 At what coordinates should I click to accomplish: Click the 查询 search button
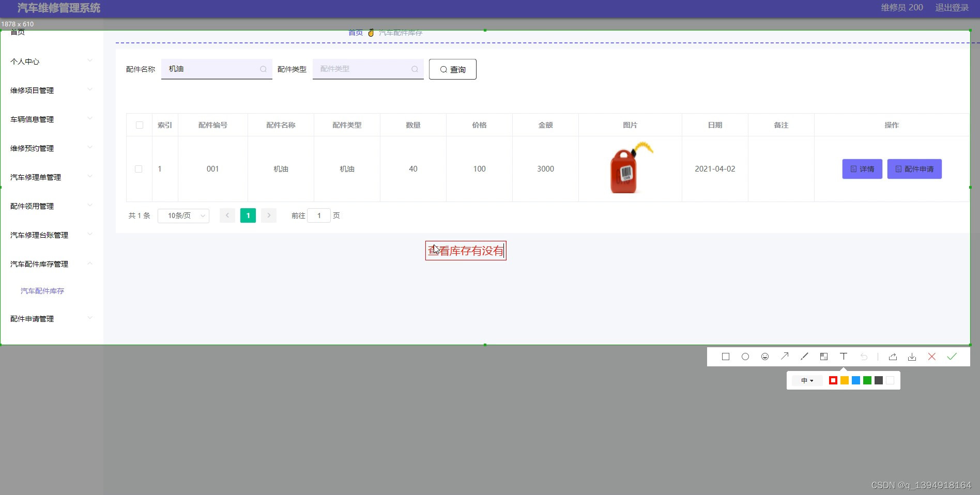pos(452,69)
